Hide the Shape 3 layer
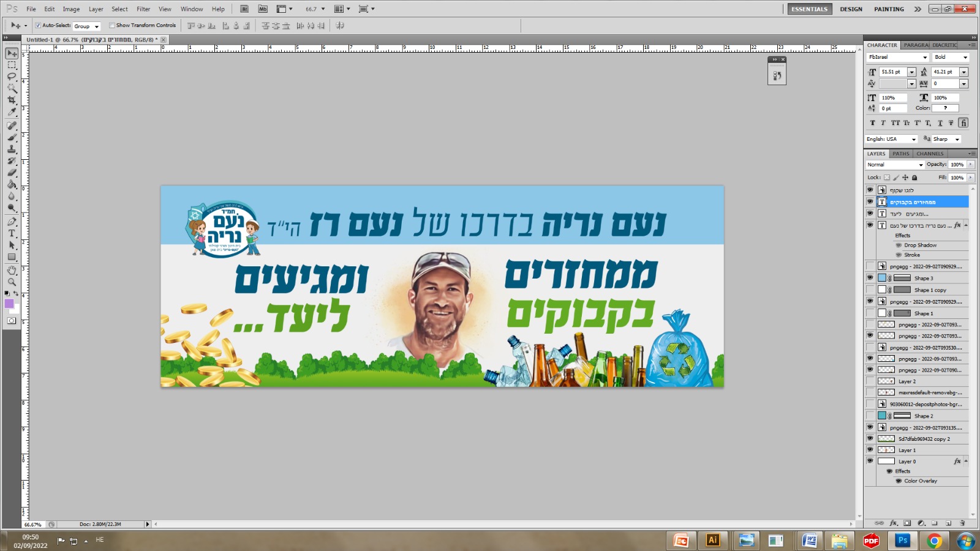 870,278
